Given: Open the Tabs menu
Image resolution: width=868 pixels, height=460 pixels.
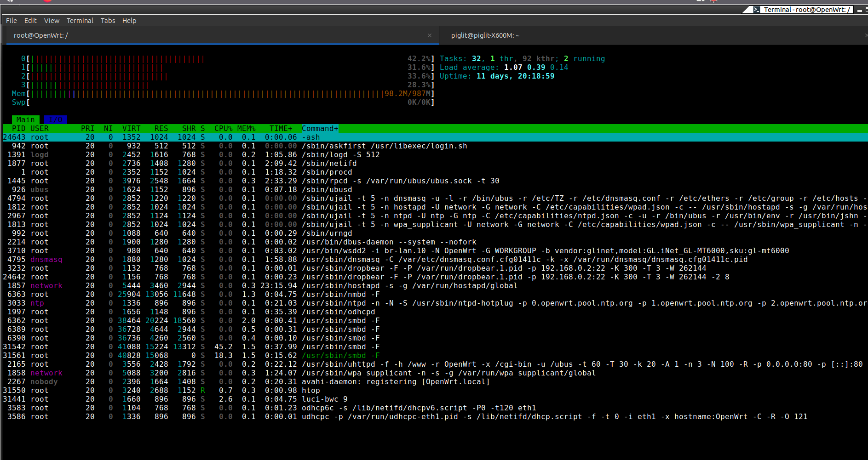Looking at the screenshot, I should pyautogui.click(x=108, y=21).
